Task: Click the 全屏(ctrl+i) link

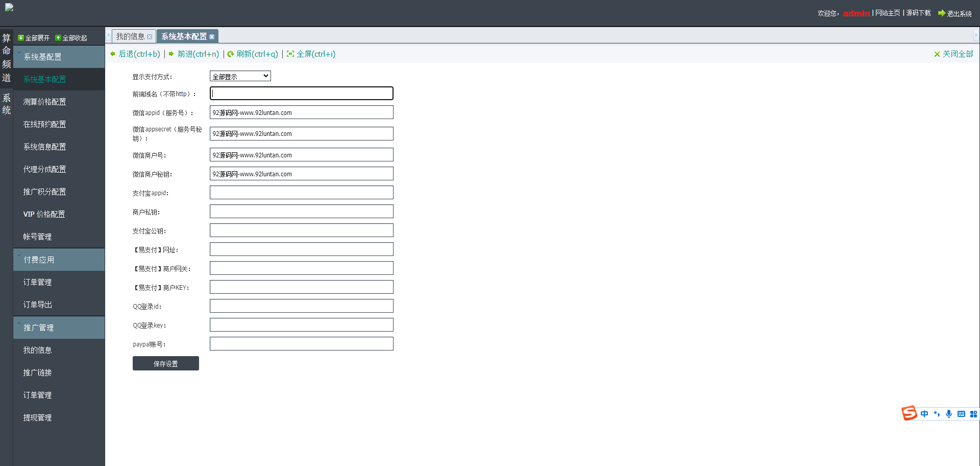Action: point(316,54)
